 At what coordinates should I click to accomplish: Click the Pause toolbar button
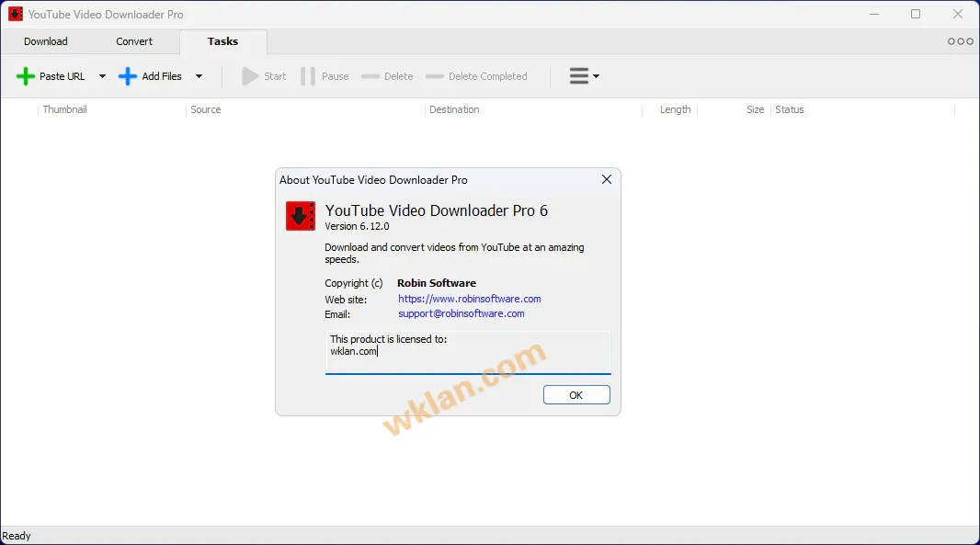(x=325, y=76)
